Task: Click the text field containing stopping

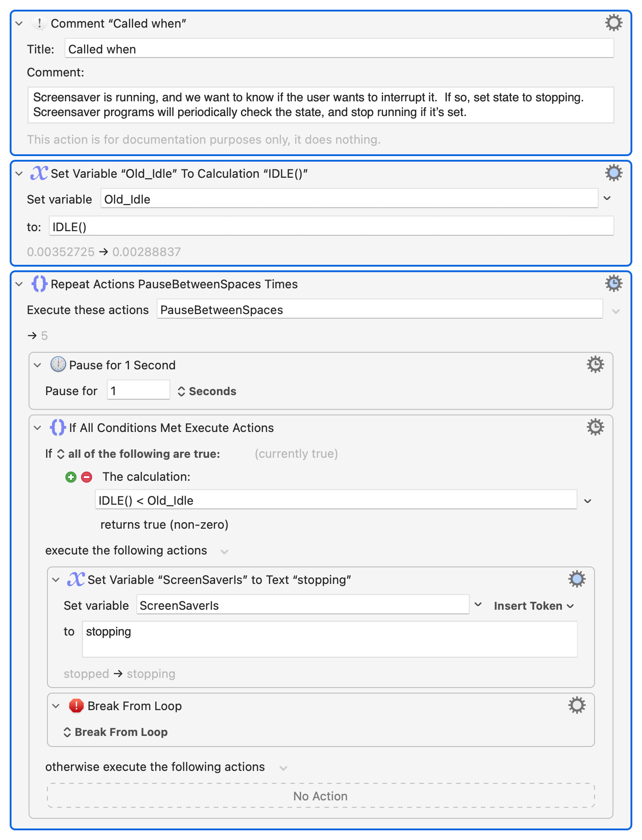Action: [330, 639]
